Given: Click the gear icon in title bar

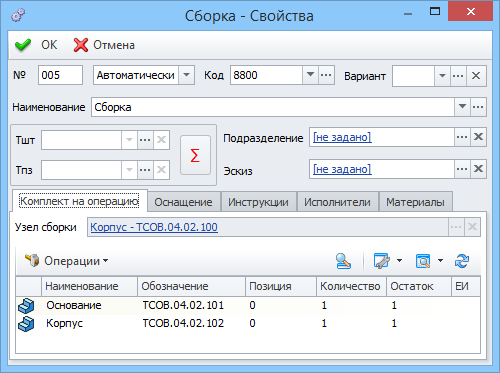Looking at the screenshot, I should [x=18, y=15].
